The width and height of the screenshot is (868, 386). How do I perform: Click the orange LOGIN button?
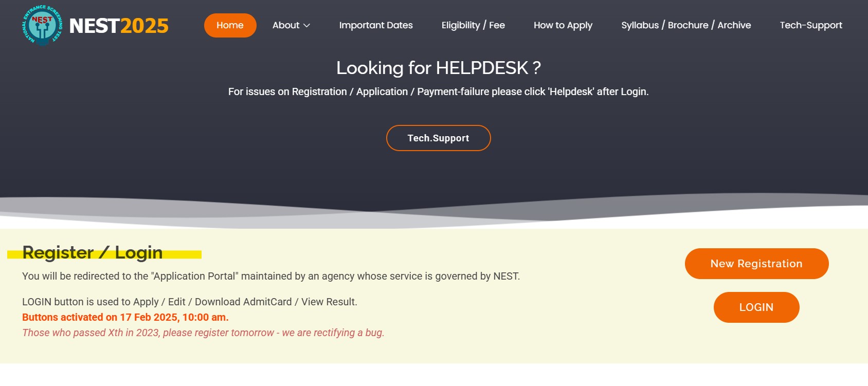click(756, 307)
